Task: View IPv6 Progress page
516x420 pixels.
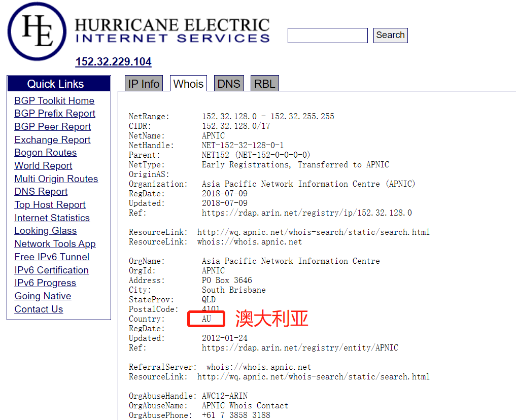Action: (x=45, y=283)
